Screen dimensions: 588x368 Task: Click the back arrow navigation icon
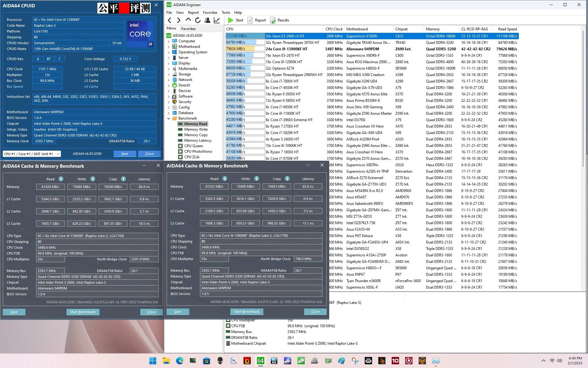coord(169,20)
